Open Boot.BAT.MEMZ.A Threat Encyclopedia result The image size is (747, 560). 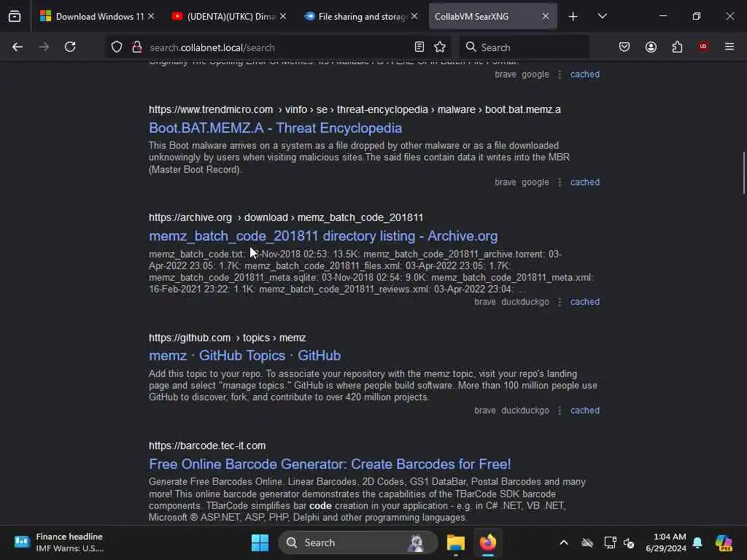(x=275, y=128)
